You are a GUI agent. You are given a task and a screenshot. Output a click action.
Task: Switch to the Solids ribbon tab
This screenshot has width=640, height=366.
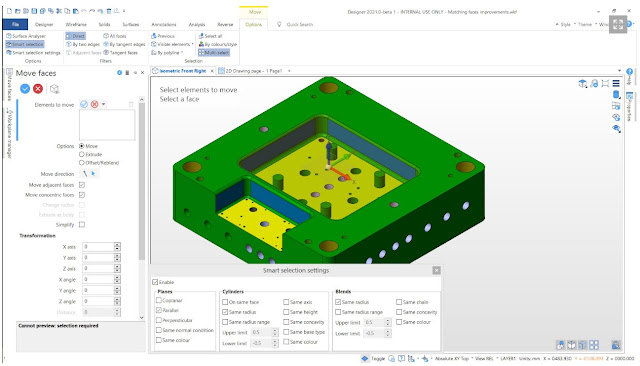[104, 24]
